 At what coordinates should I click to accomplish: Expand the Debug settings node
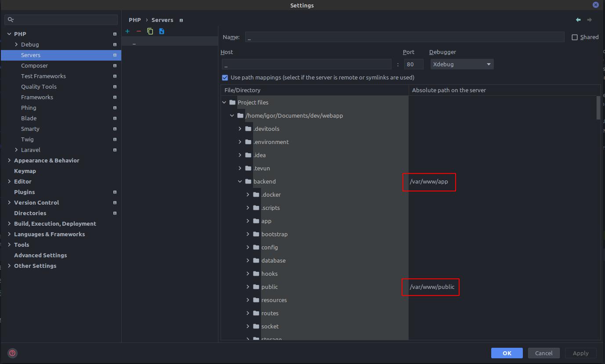coord(16,44)
